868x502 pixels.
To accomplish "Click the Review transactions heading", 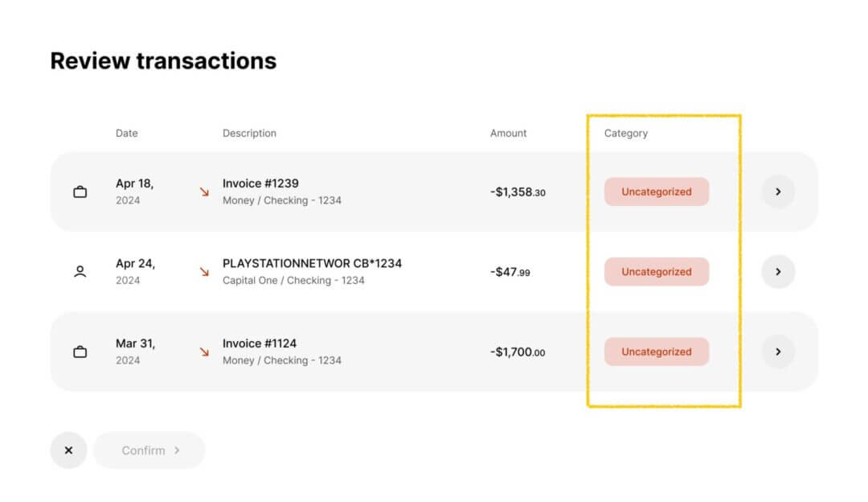I will click(x=163, y=61).
